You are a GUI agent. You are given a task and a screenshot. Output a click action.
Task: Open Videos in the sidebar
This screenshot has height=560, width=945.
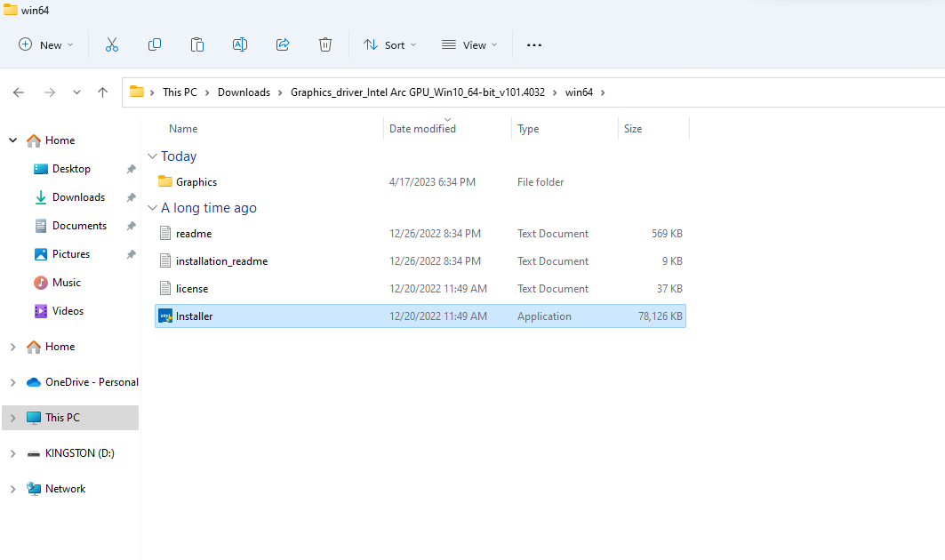68,310
